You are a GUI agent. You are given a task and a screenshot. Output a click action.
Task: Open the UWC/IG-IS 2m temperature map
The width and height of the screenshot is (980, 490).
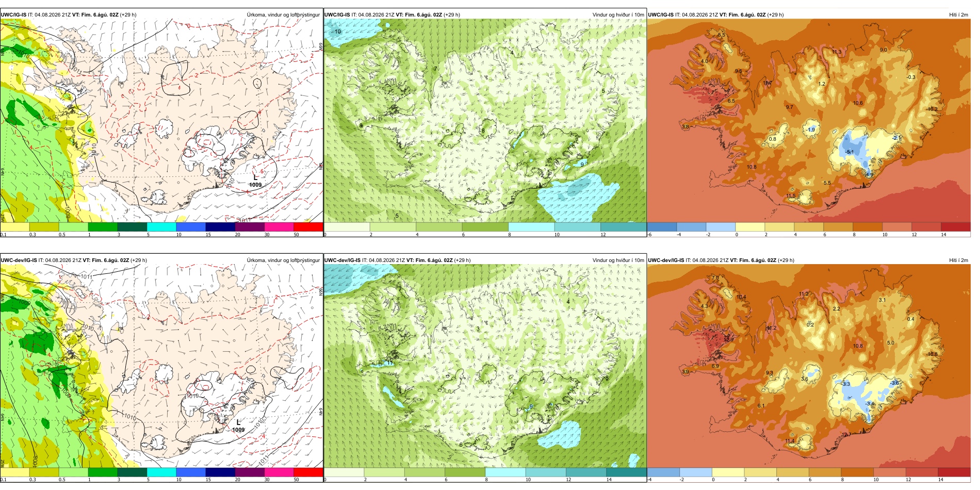coord(809,121)
